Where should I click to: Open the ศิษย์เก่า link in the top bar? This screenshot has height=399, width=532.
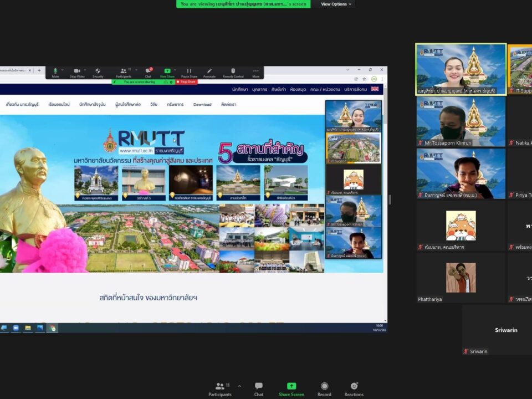pyautogui.click(x=279, y=89)
